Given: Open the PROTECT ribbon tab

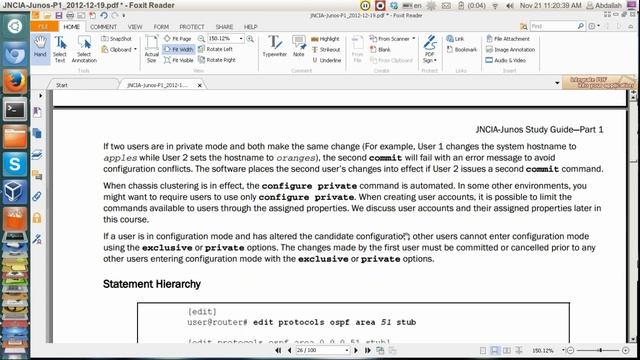Looking at the screenshot, I should (191, 27).
